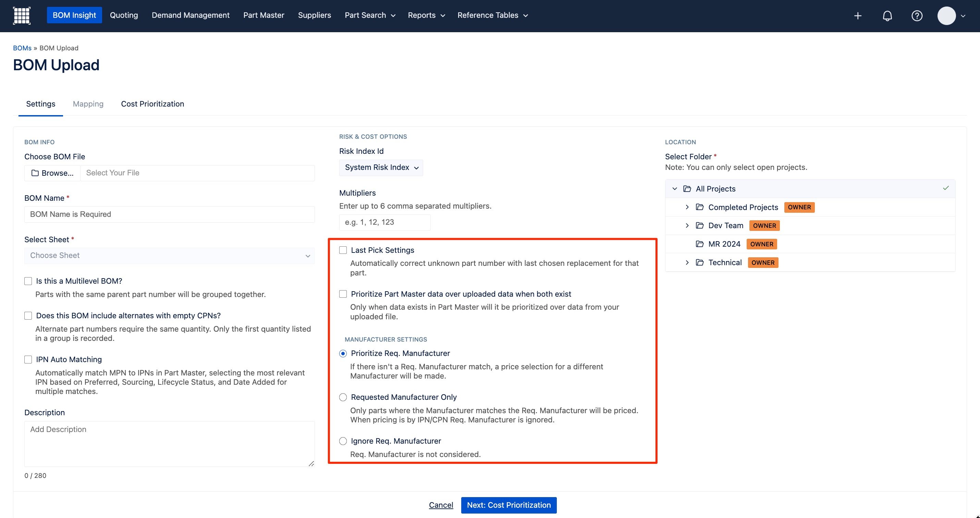
Task: Click the BOM Name input field
Action: tap(170, 214)
